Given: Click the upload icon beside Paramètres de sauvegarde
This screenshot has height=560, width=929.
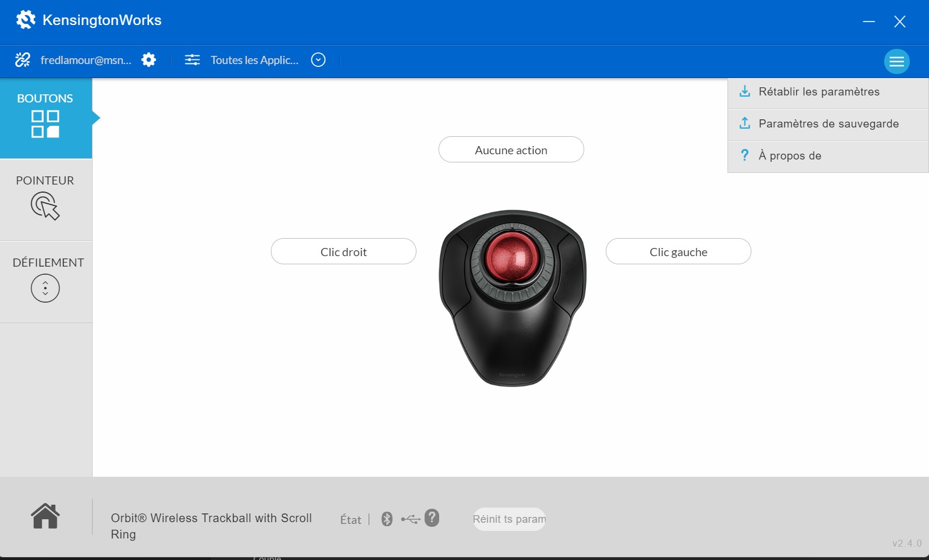Looking at the screenshot, I should point(744,123).
